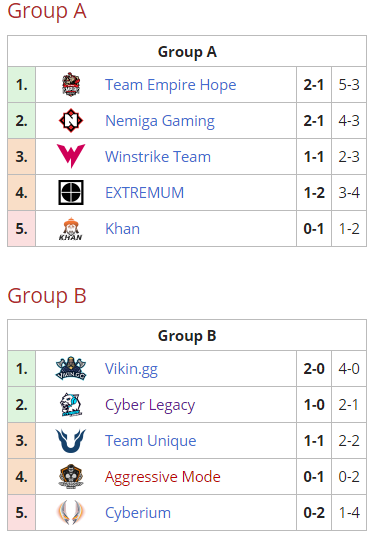376x543 pixels.
Task: Click the Khan team logo
Action: [x=71, y=229]
